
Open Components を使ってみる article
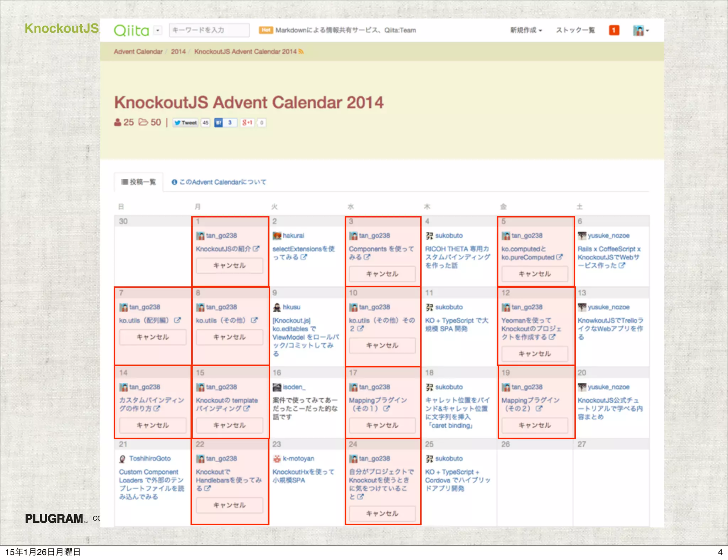click(381, 253)
